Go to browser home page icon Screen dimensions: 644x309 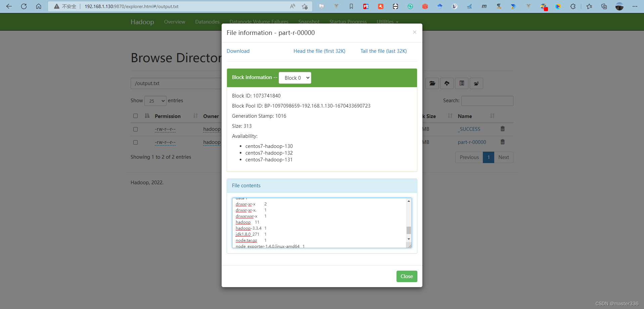39,6
